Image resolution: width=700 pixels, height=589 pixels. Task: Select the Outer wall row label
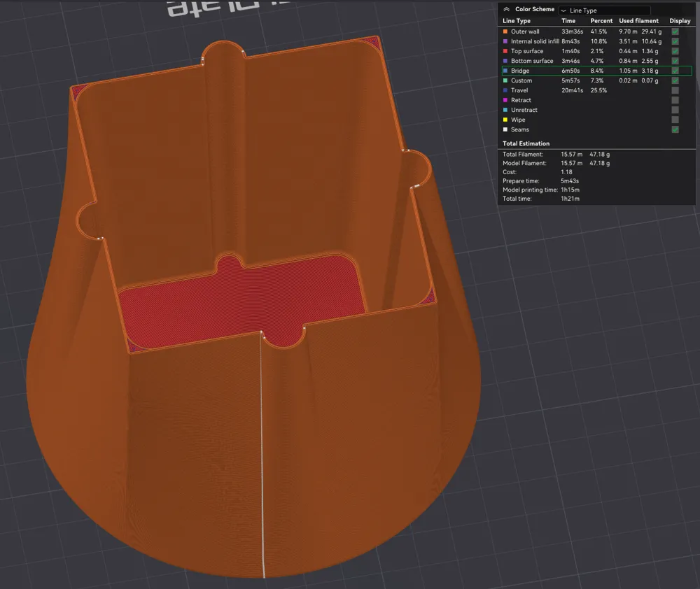pos(525,31)
